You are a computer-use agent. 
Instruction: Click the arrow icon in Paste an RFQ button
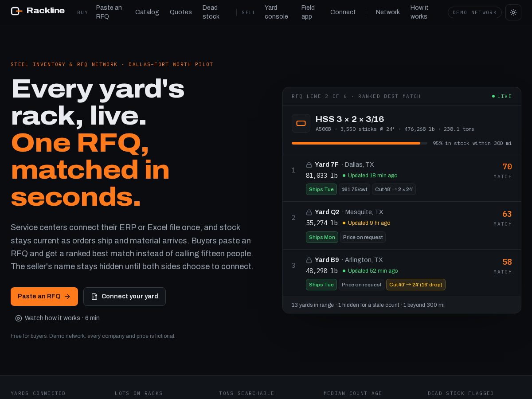click(x=67, y=297)
